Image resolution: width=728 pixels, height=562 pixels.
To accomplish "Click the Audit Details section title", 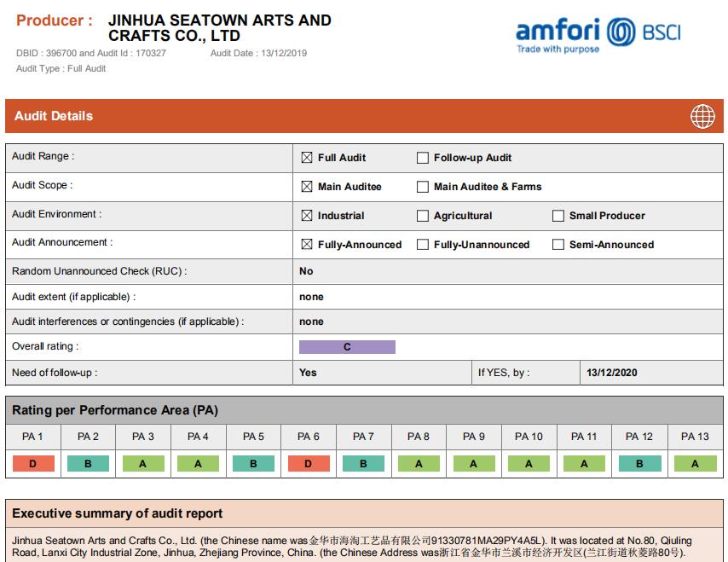I will tap(54, 116).
